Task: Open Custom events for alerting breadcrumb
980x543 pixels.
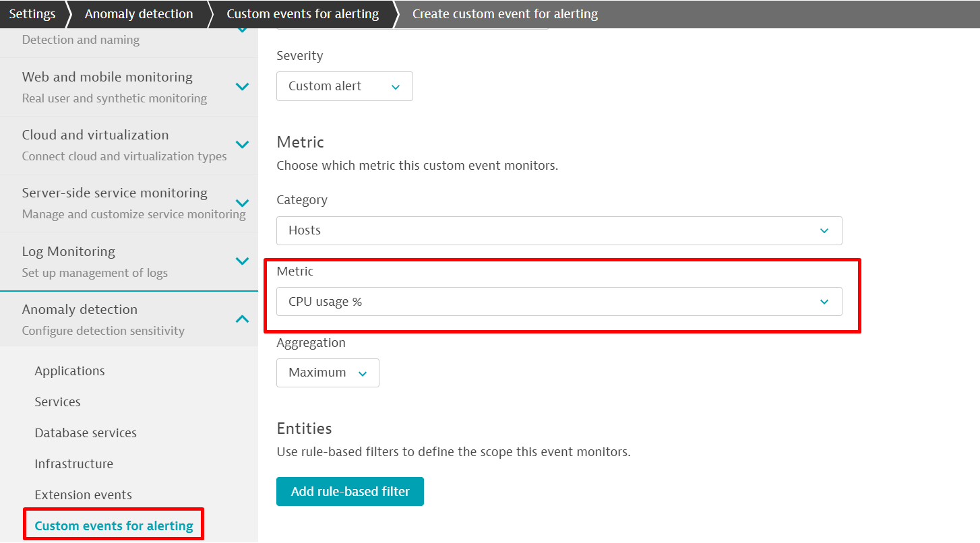Action: click(x=302, y=14)
